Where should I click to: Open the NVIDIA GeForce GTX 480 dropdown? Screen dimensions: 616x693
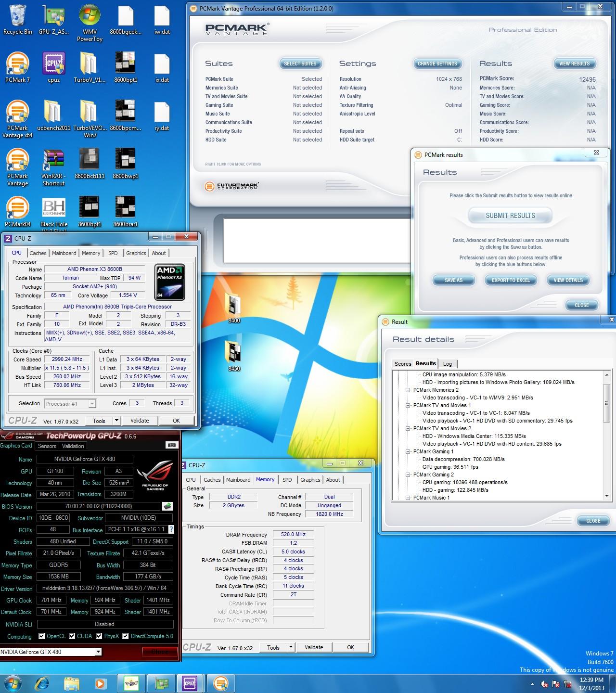pyautogui.click(x=51, y=652)
